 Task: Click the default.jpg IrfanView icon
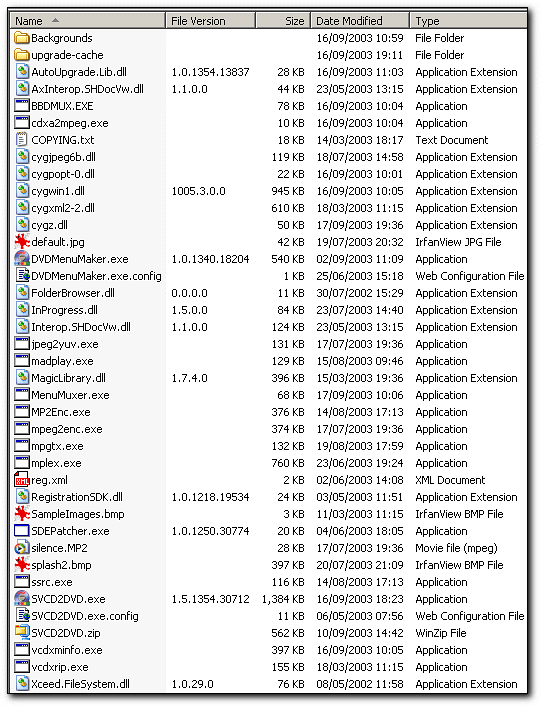click(x=22, y=242)
